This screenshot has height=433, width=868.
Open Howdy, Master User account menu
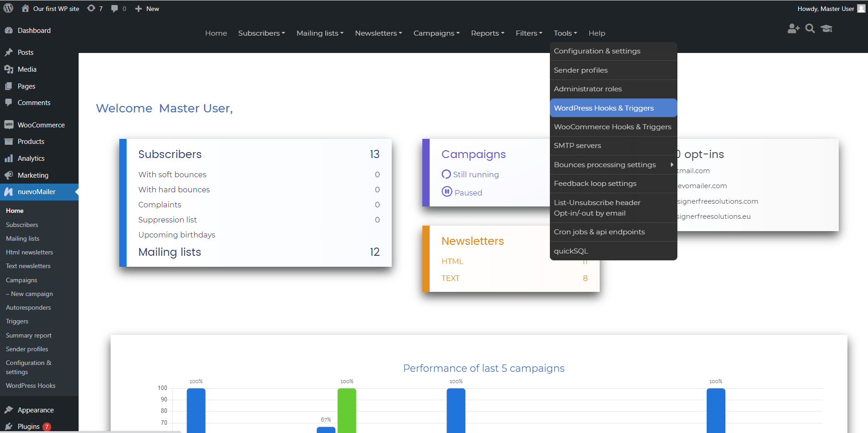click(x=831, y=9)
